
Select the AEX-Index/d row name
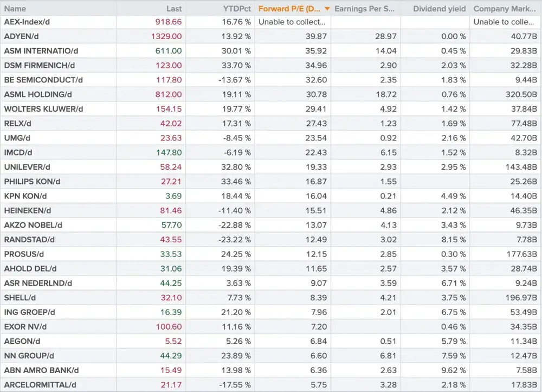click(x=27, y=22)
